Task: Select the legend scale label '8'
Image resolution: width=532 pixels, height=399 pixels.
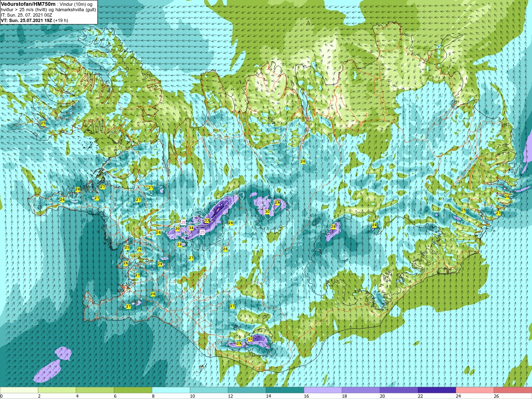Action: tap(153, 396)
